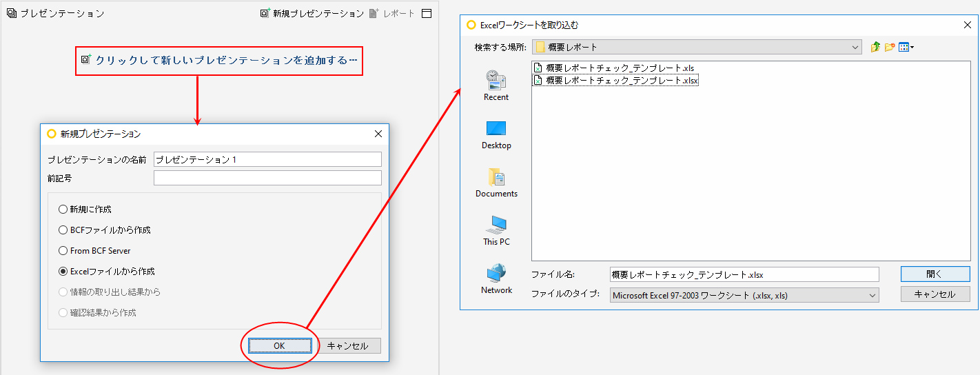980x375 pixels.
Task: Click the 開く button
Action: pos(935,274)
